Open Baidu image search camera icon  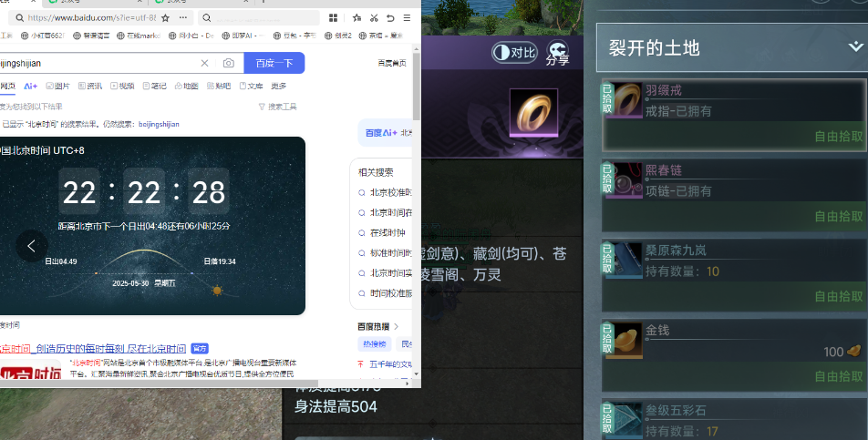(229, 63)
